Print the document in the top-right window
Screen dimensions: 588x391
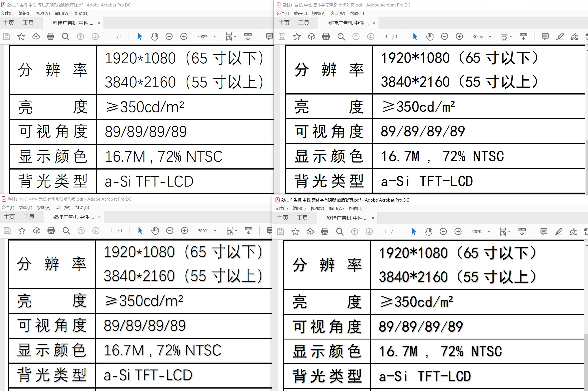point(326,37)
